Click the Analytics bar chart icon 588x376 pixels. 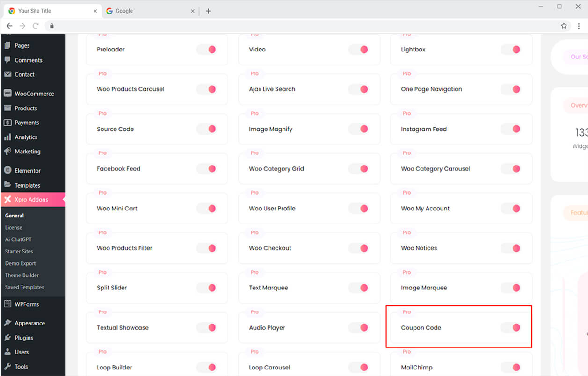(7, 137)
